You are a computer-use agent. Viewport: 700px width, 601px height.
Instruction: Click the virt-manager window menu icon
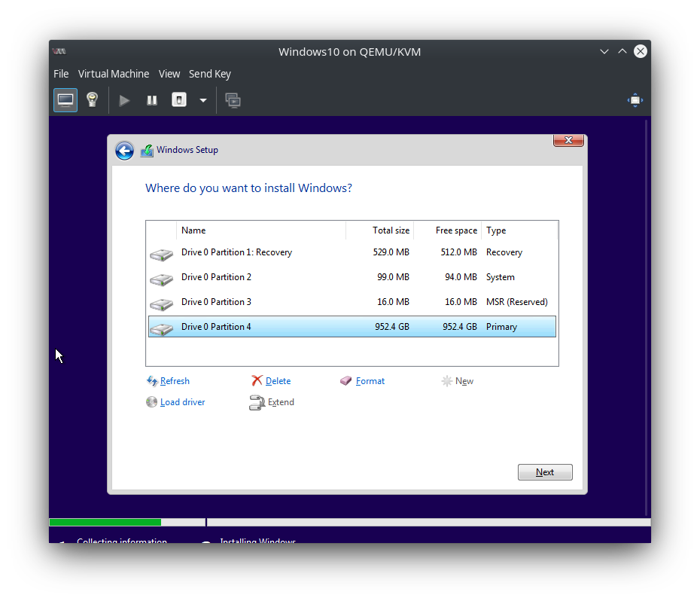pyautogui.click(x=59, y=51)
